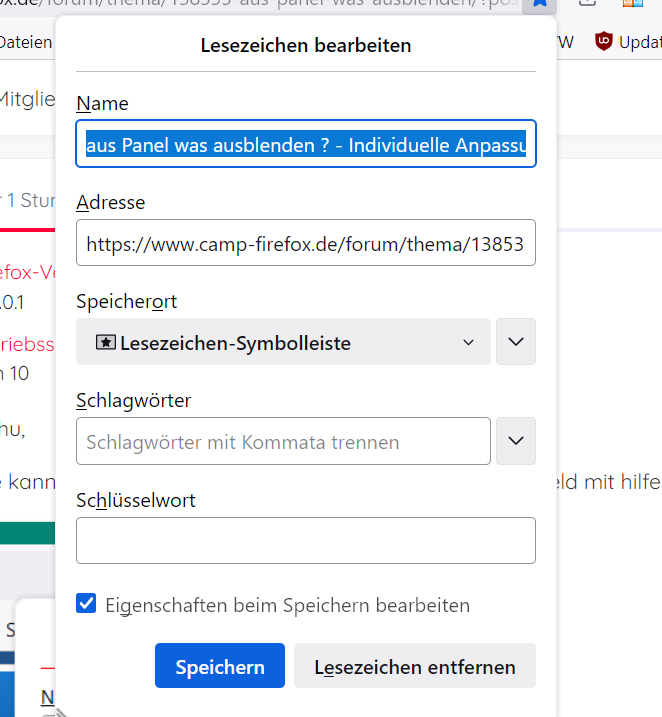The image size is (662, 717).
Task: Click the Lesezeichen-Symbolleiste star folder icon
Action: (105, 342)
